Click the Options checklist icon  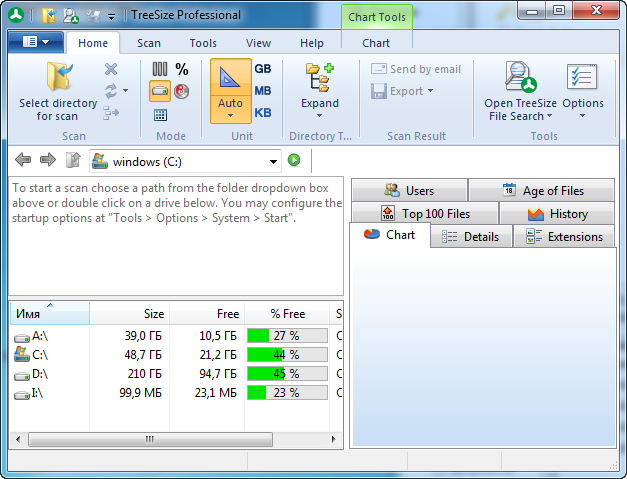pos(582,77)
